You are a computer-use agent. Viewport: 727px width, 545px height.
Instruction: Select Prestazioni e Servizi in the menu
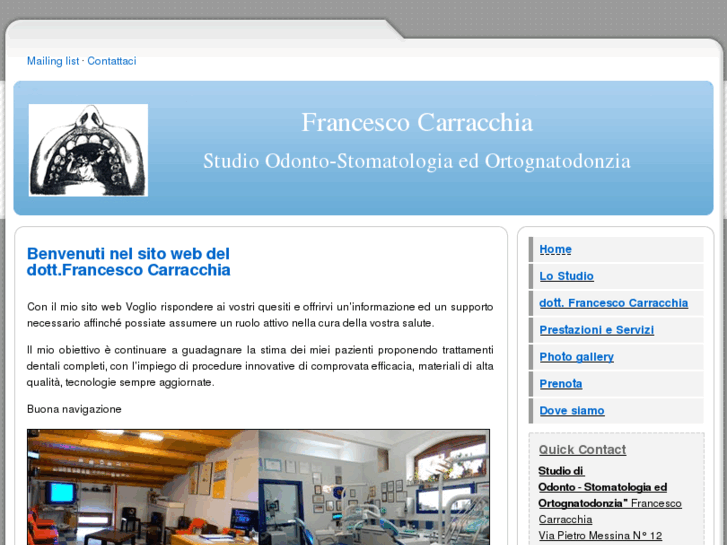tap(596, 330)
